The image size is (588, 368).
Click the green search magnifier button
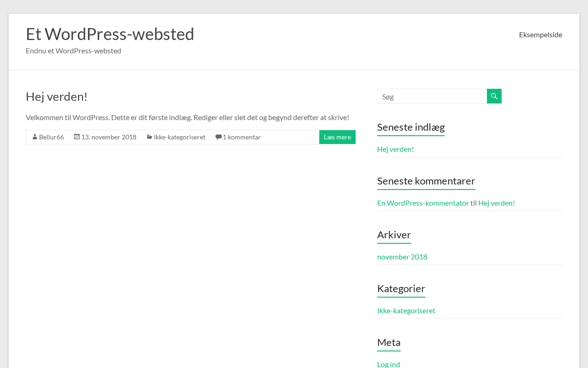[494, 96]
